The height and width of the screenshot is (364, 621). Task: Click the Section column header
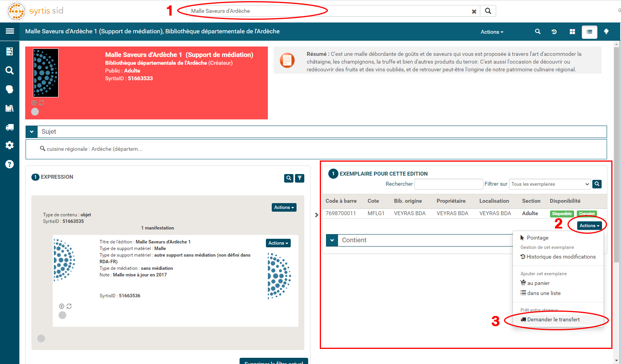(x=531, y=201)
